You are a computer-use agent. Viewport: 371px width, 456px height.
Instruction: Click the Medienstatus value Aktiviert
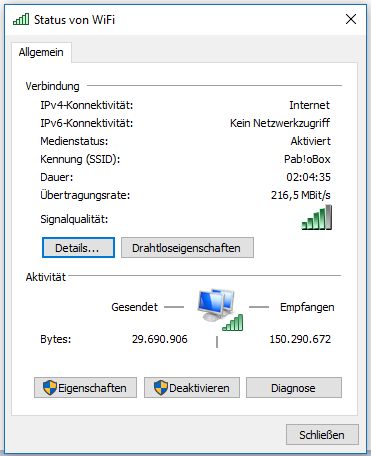coord(310,141)
